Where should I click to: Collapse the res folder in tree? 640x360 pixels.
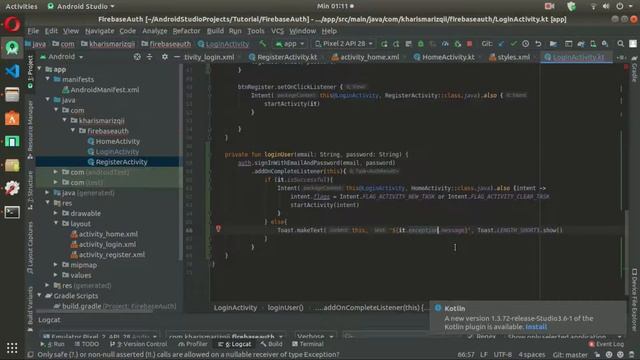click(48, 203)
